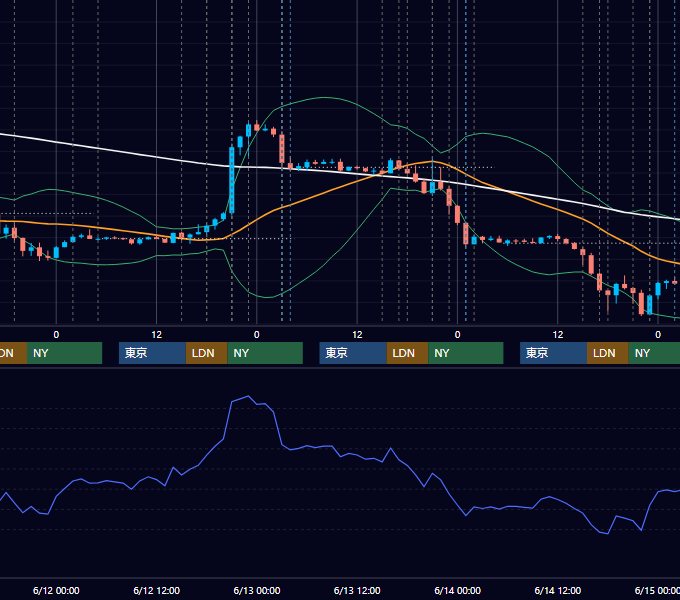Image resolution: width=680 pixels, height=600 pixels.
Task: Pick the 東京 session block on 6/14
Action: tap(553, 353)
